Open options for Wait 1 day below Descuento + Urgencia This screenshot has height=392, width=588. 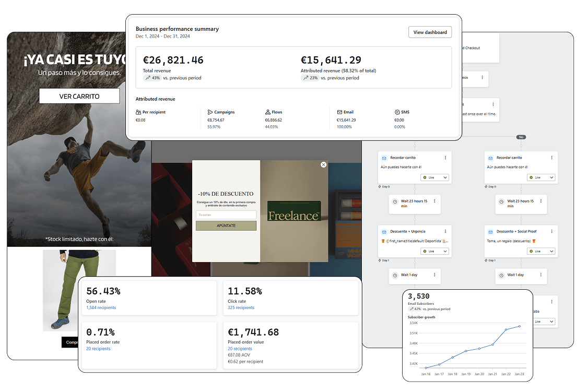434,275
